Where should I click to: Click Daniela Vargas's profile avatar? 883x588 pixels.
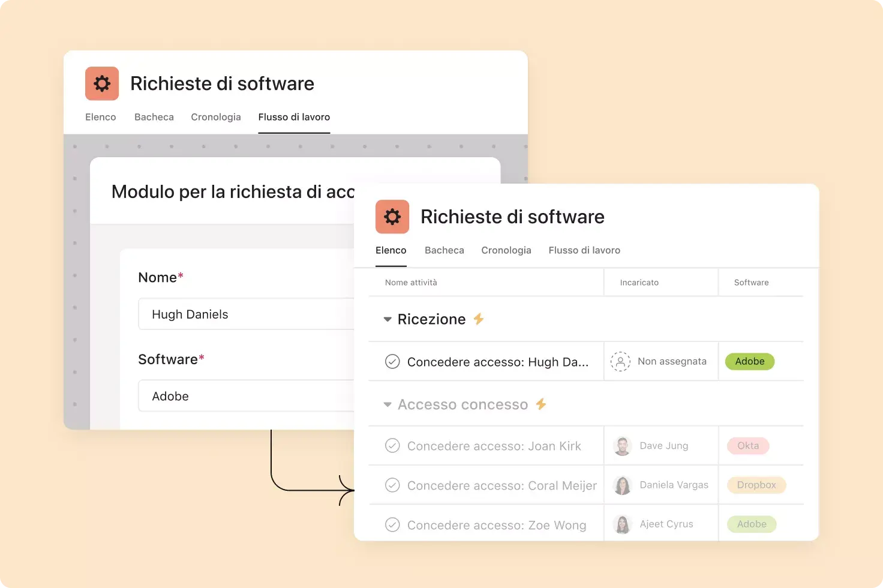(622, 485)
